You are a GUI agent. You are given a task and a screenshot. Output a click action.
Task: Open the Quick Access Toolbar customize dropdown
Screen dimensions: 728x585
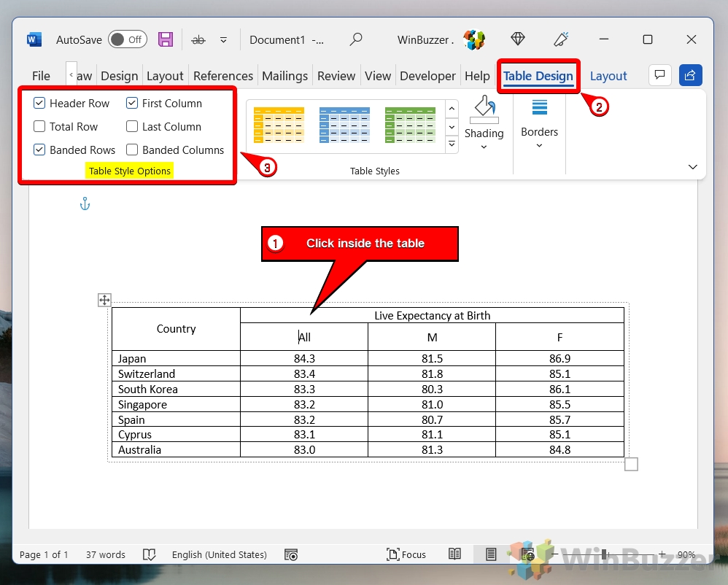223,40
